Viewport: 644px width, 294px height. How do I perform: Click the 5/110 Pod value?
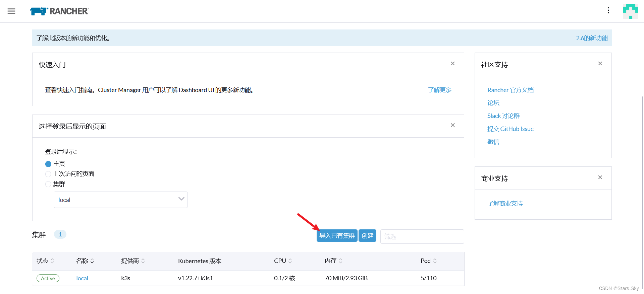pos(429,278)
